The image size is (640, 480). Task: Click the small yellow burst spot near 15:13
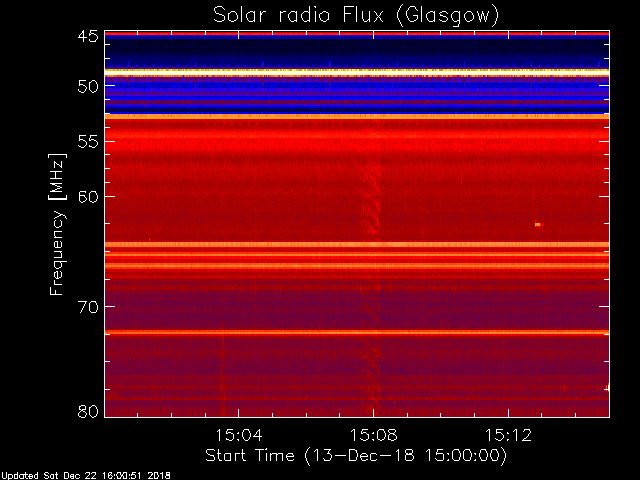(x=538, y=224)
